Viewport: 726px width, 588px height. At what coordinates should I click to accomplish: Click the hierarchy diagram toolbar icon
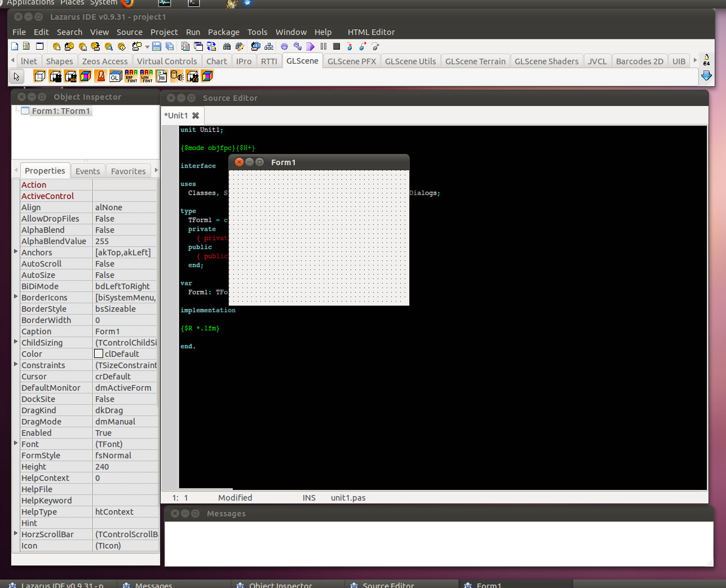269,46
